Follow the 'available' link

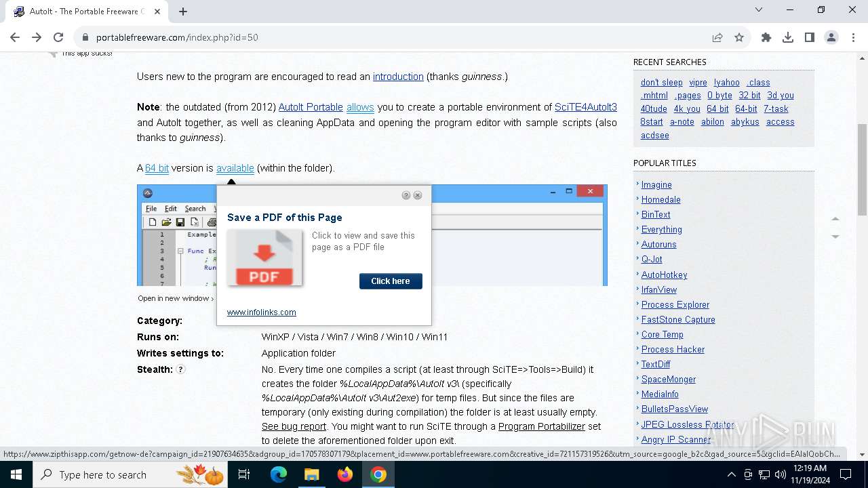[x=235, y=168]
